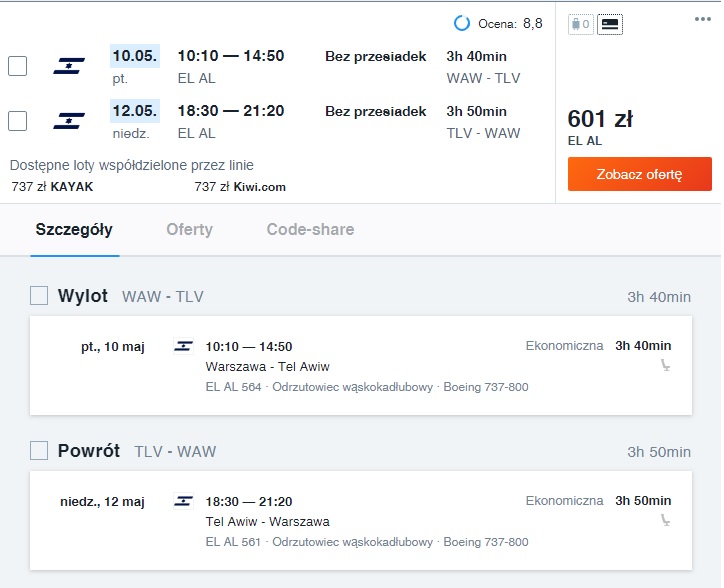Tick checkbox for the 12.05 return flight
The height and width of the screenshot is (588, 724).
point(18,121)
